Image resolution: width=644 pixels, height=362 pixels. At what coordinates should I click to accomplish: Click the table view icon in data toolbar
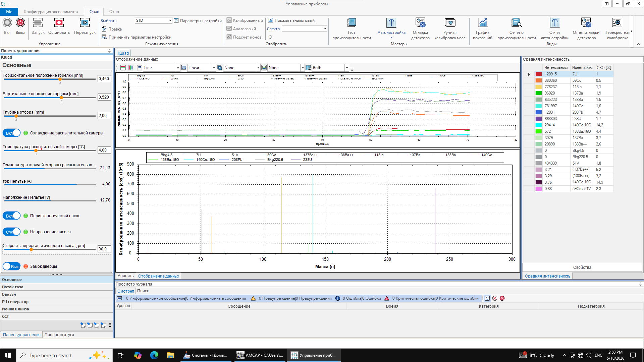pos(123,68)
